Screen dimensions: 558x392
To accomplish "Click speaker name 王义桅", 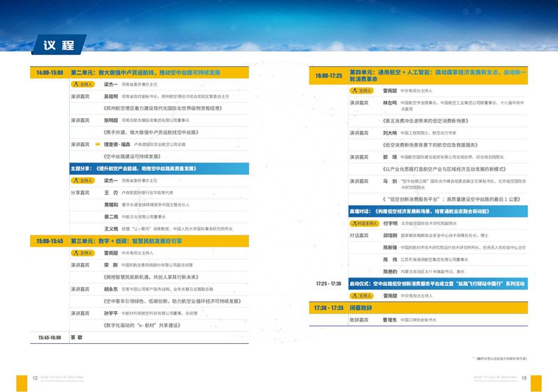I will pos(112,228).
